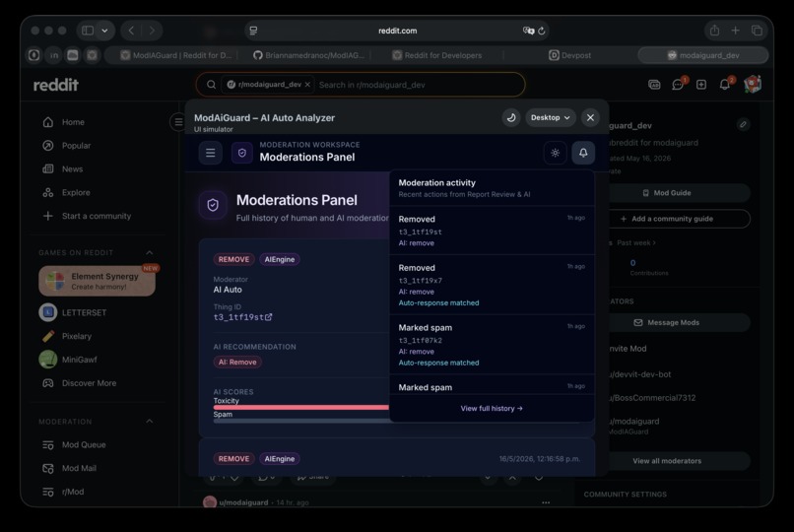Image resolution: width=794 pixels, height=532 pixels.
Task: Click the Safari sidebar toggle icon
Action: pyautogui.click(x=88, y=31)
